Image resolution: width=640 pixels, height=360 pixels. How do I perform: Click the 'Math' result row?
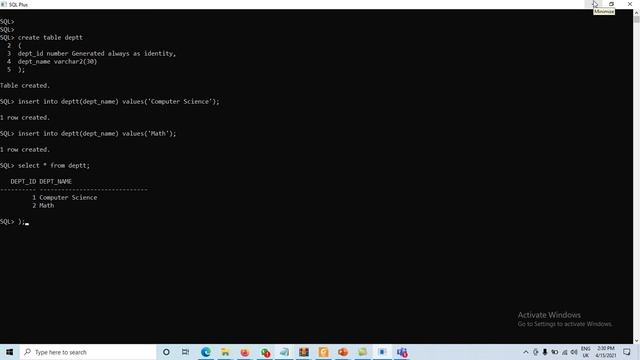click(x=43, y=205)
